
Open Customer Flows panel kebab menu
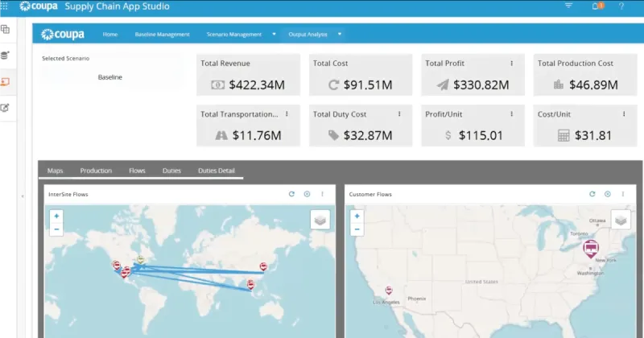622,194
